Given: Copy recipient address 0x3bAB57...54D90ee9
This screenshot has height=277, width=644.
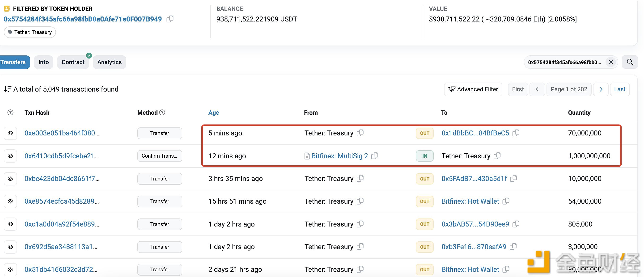Looking at the screenshot, I should tap(516, 224).
